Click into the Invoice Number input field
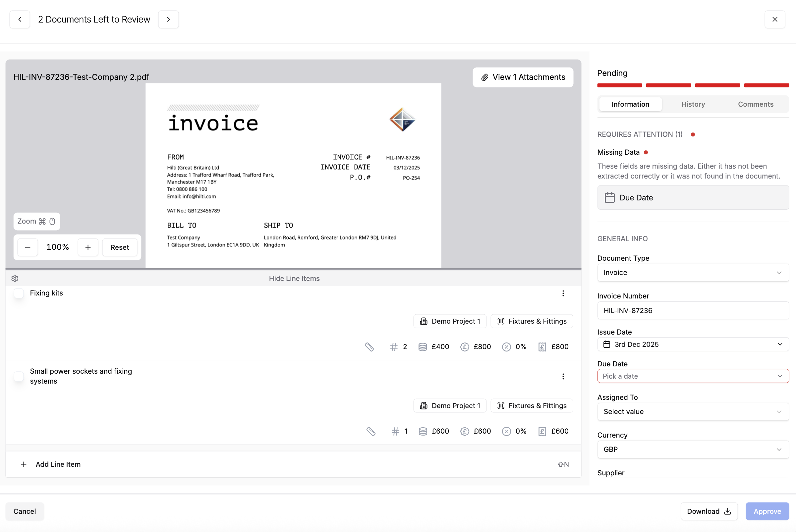Viewport: 796px width, 532px height. pos(693,310)
